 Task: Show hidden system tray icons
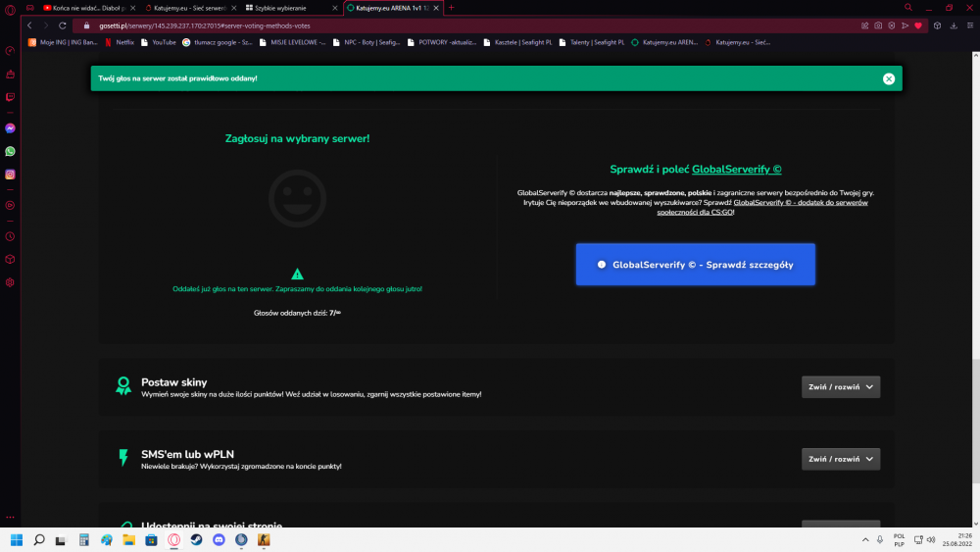pos(865,540)
